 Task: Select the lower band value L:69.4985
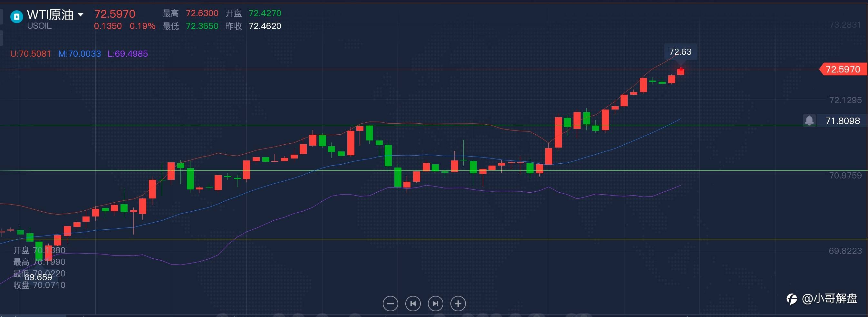point(128,53)
